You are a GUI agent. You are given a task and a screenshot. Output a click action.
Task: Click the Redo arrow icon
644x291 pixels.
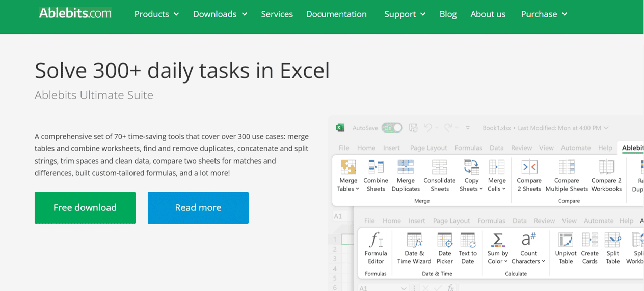pos(448,128)
